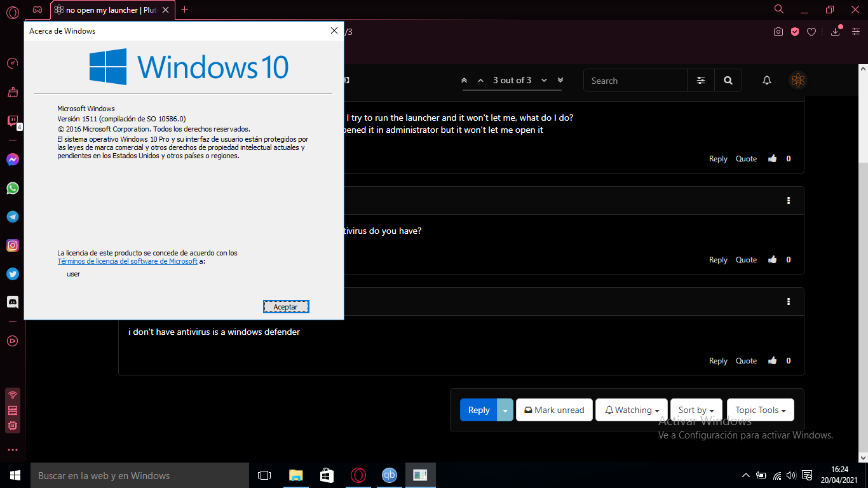The height and width of the screenshot is (488, 868).
Task: Open the Player icon in sidebar
Action: [12, 341]
